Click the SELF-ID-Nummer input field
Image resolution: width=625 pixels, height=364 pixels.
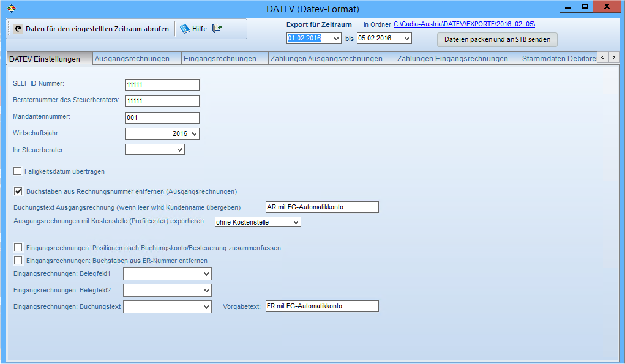(162, 84)
